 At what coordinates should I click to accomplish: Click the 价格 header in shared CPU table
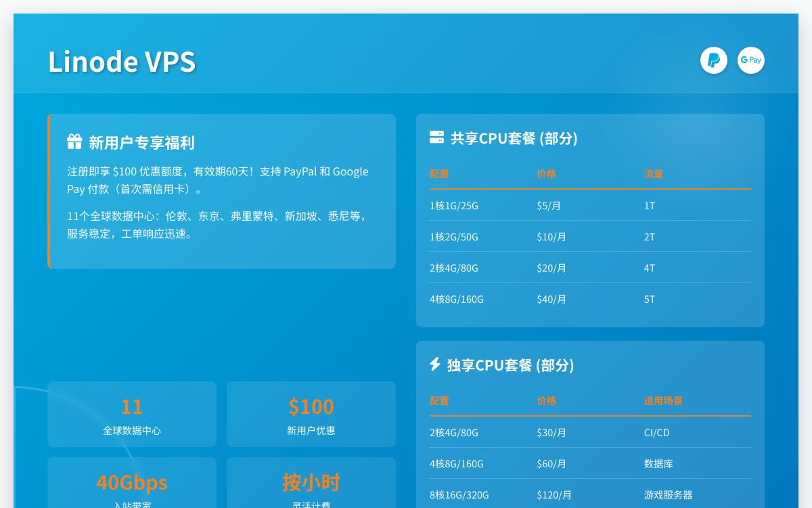point(546,174)
